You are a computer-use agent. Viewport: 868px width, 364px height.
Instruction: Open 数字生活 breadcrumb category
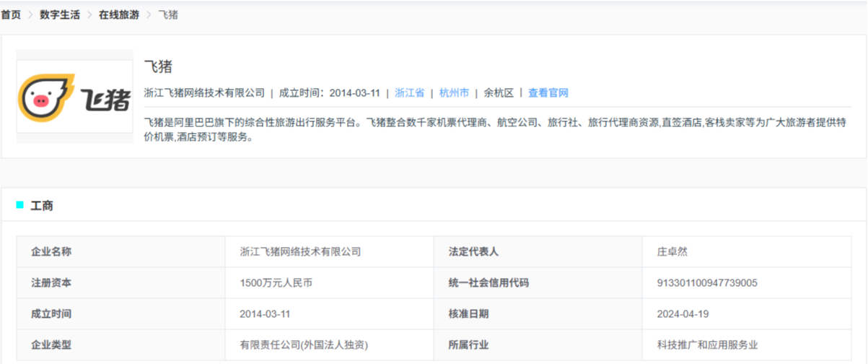60,14
